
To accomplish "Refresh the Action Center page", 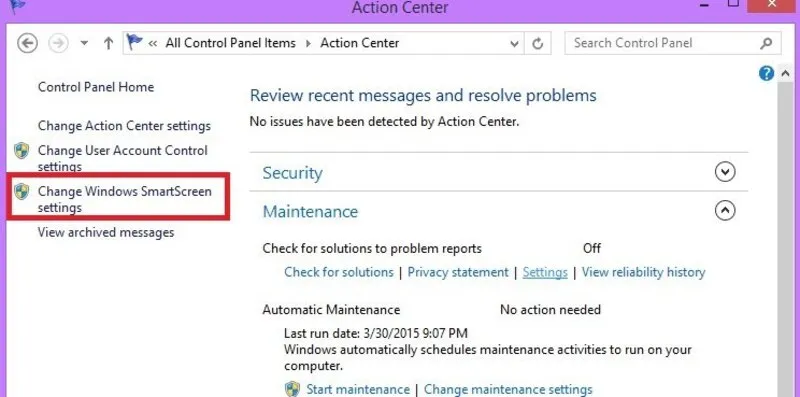I will click(537, 43).
